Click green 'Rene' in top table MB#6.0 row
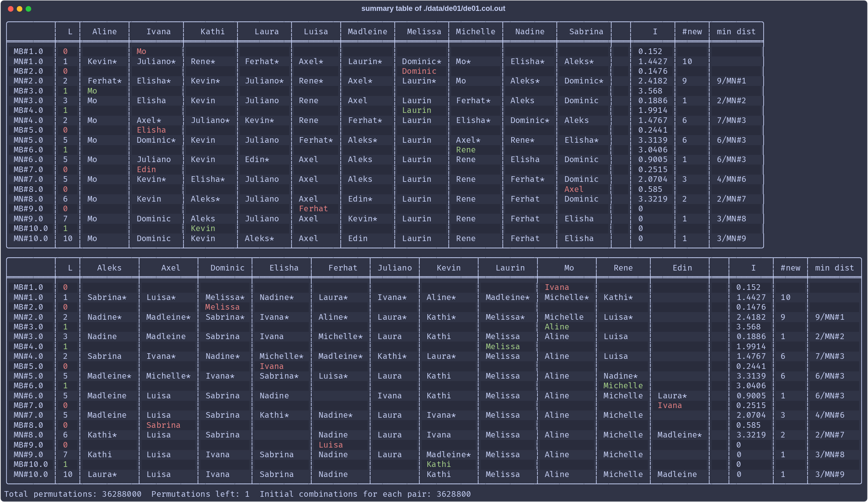 tap(466, 150)
